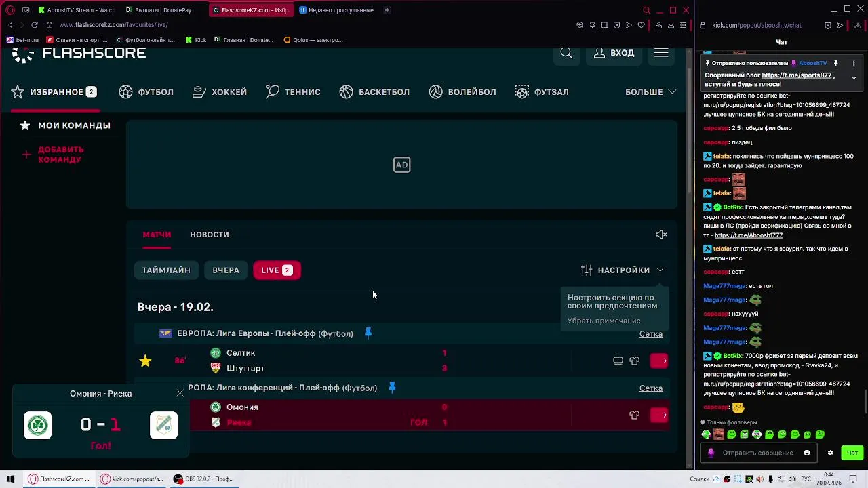Go to the БАСКЕТБОЛ sport section
The height and width of the screenshot is (488, 868).
(x=374, y=91)
